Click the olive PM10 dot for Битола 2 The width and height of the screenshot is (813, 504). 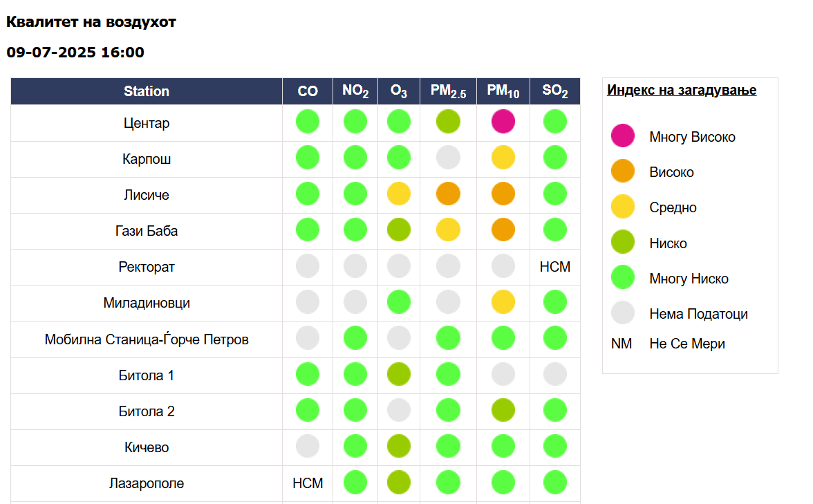(503, 410)
